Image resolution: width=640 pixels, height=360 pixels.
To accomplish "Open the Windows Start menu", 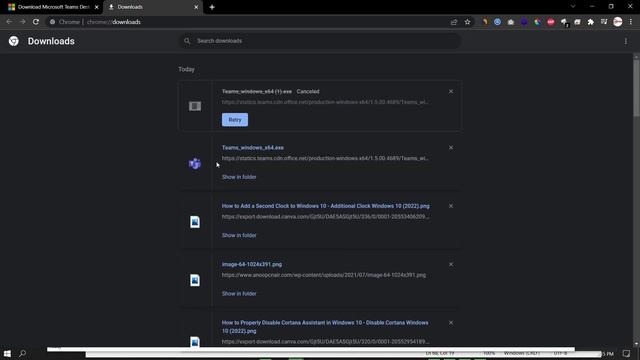I will [x=7, y=353].
